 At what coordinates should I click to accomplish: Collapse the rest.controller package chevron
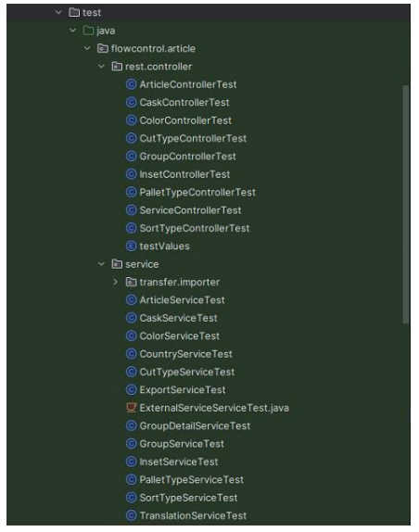[x=101, y=67]
